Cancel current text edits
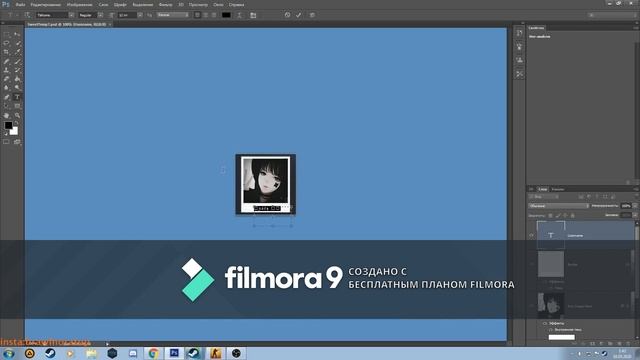The image size is (640, 360). click(287, 15)
